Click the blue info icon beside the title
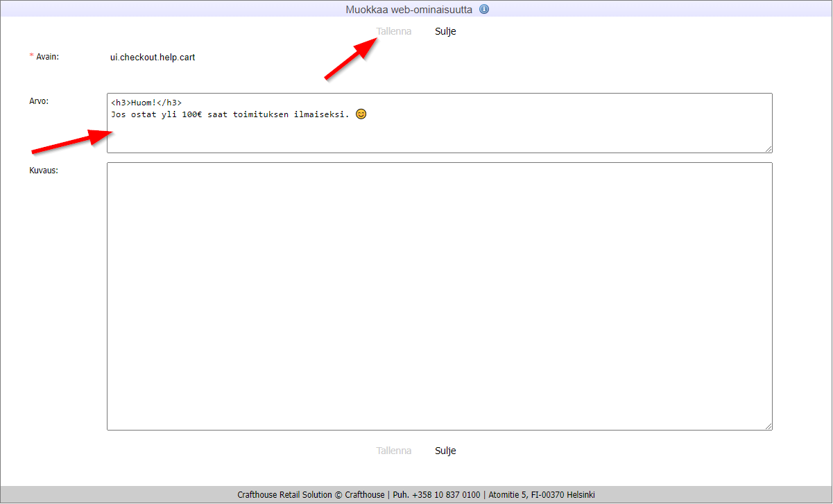The image size is (833, 504). point(484,10)
